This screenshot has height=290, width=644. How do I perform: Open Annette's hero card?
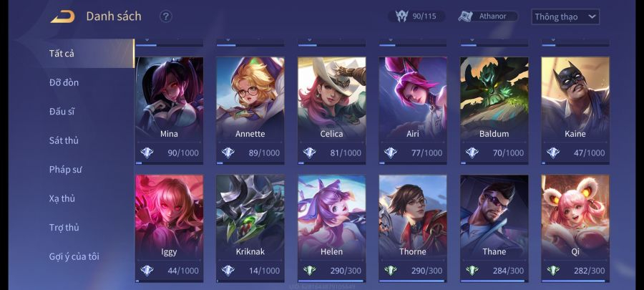click(250, 110)
